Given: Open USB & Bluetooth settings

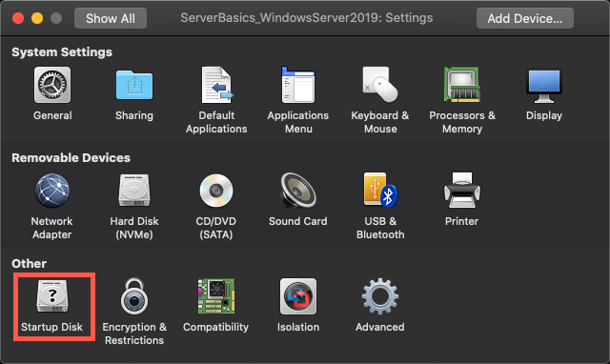Looking at the screenshot, I should (x=380, y=191).
